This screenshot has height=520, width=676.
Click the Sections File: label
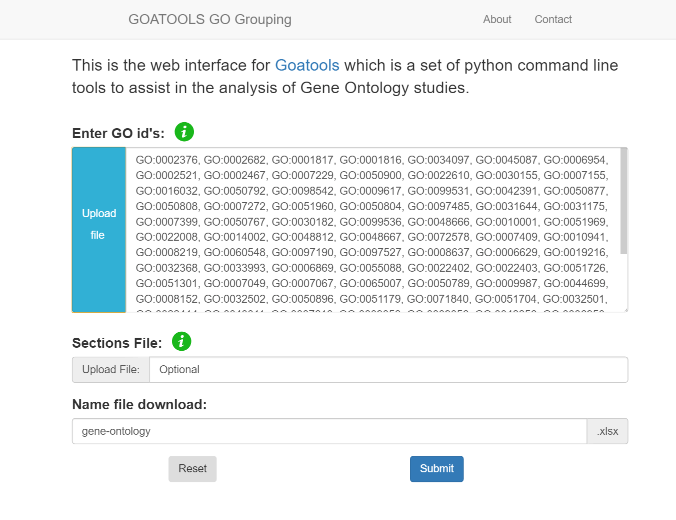(x=117, y=343)
